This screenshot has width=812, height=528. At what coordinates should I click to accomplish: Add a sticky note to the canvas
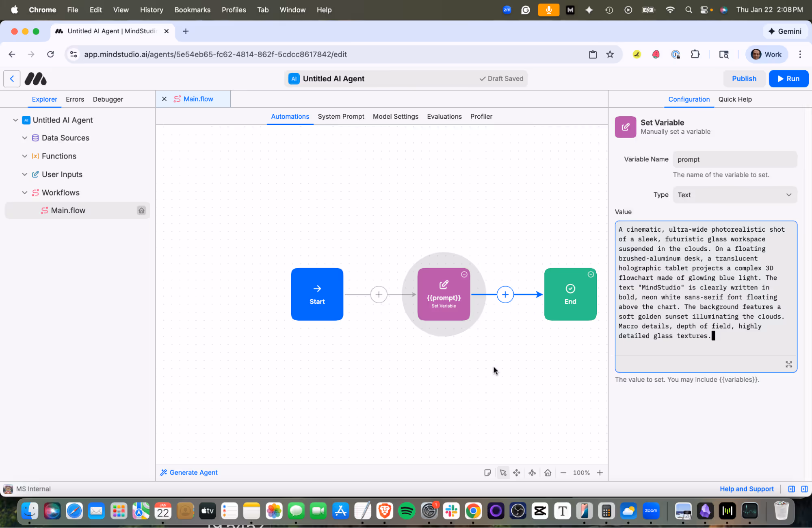click(x=487, y=472)
